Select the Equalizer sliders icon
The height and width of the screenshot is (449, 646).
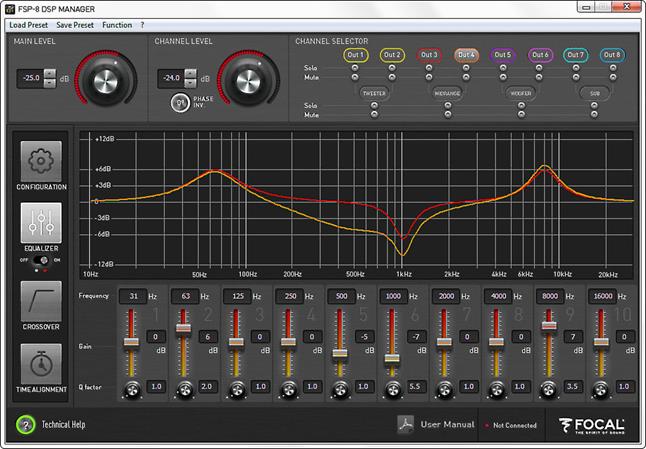coord(41,222)
